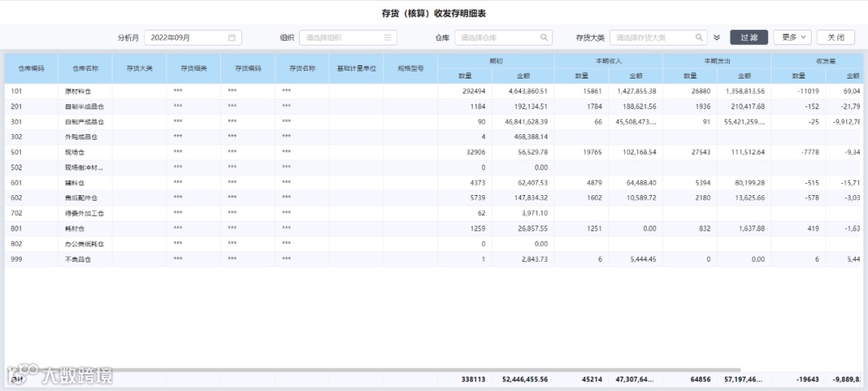Viewport: 868px width, 391px height.
Task: Click the 本期收入 group header
Action: coord(608,61)
